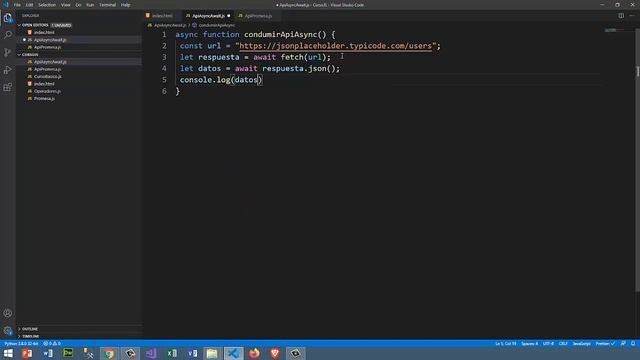Open the Edit menu
The height and width of the screenshot is (360, 640).
29,5
